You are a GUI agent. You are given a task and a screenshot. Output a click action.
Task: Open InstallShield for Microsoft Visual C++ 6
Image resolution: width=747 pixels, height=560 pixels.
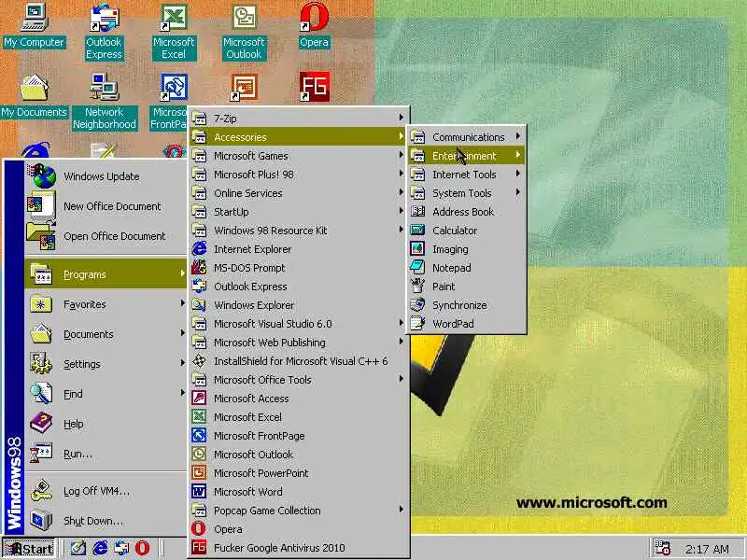(x=298, y=361)
